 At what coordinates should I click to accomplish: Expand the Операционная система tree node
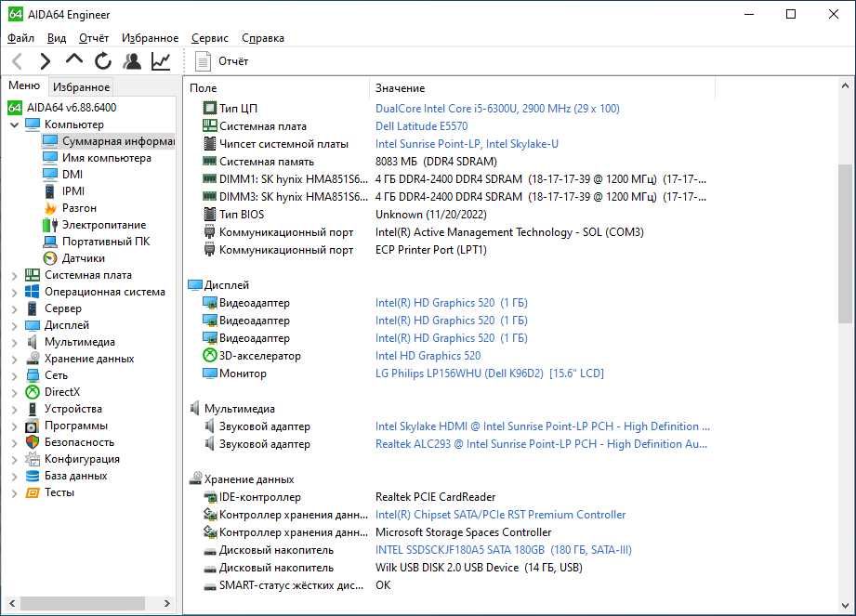[15, 293]
